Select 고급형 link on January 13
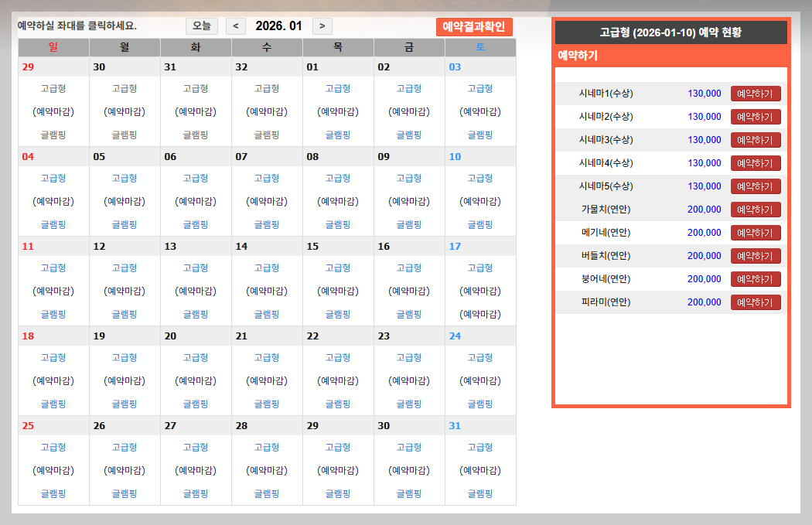This screenshot has height=525, width=812. pyautogui.click(x=196, y=268)
